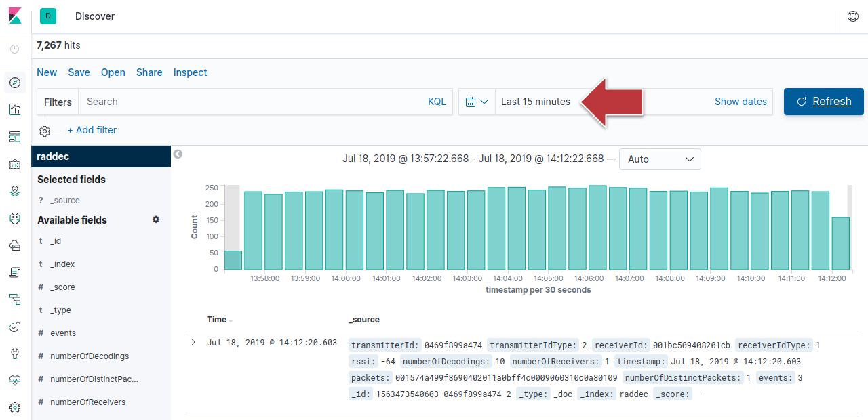Image resolution: width=868 pixels, height=420 pixels.
Task: Go to Maps in the left sidebar
Action: tap(15, 191)
